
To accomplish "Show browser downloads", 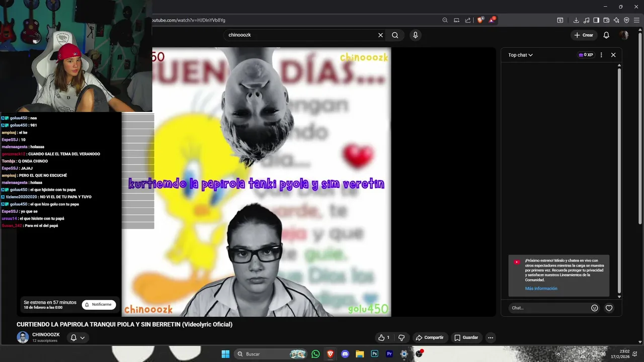I will [x=576, y=20].
